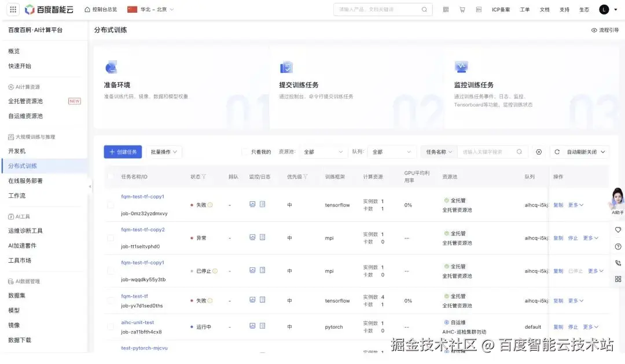Open the shopping cart icon in header
Image resolution: width=625 pixels, height=364 pixels.
click(x=462, y=9)
